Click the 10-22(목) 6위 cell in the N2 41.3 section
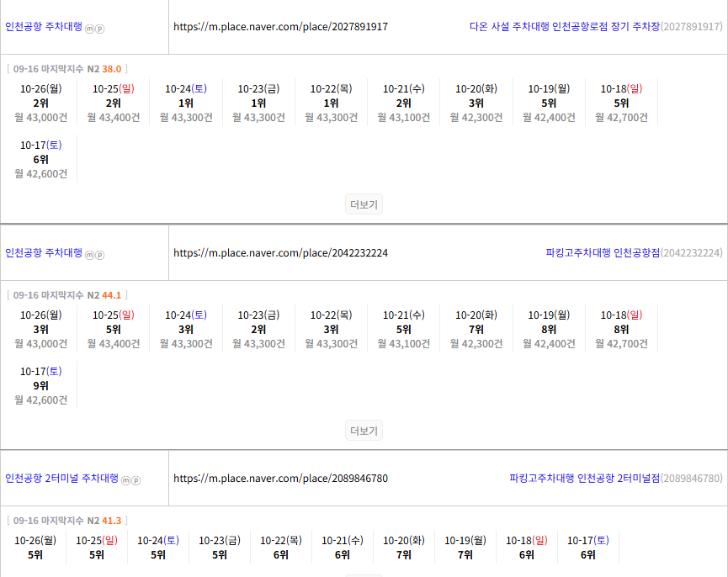Viewport: 728px width, 577px height. pos(281,548)
